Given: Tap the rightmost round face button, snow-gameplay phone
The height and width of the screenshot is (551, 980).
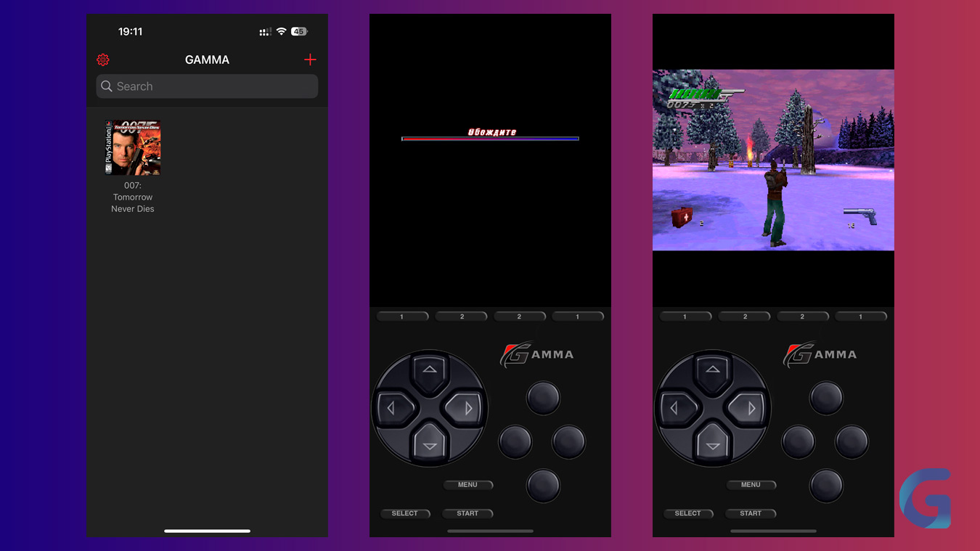Looking at the screenshot, I should pos(852,441).
